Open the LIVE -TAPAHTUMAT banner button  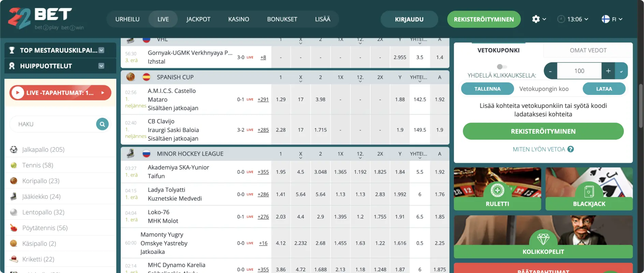click(60, 92)
